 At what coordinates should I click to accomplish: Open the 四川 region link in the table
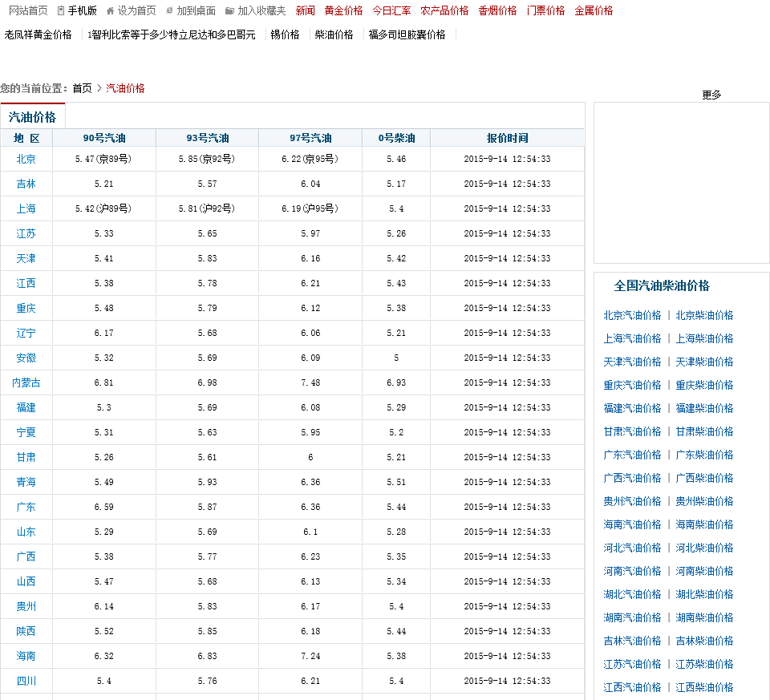[x=26, y=682]
